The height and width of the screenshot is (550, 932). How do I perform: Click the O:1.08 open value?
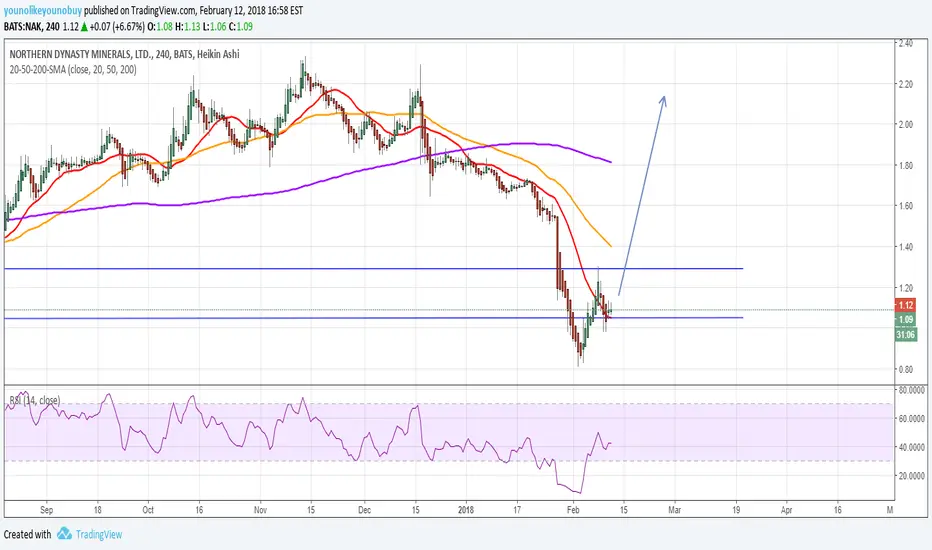pos(160,26)
